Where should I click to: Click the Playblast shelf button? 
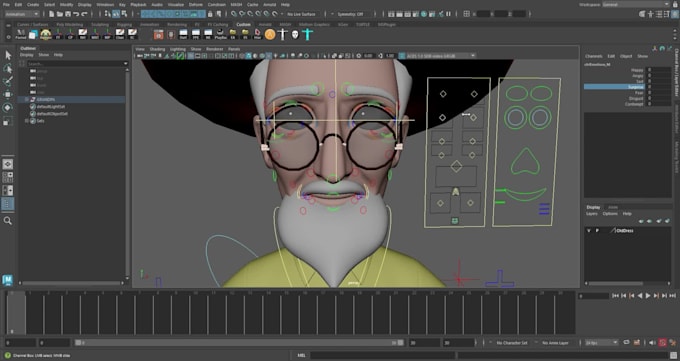[221, 34]
